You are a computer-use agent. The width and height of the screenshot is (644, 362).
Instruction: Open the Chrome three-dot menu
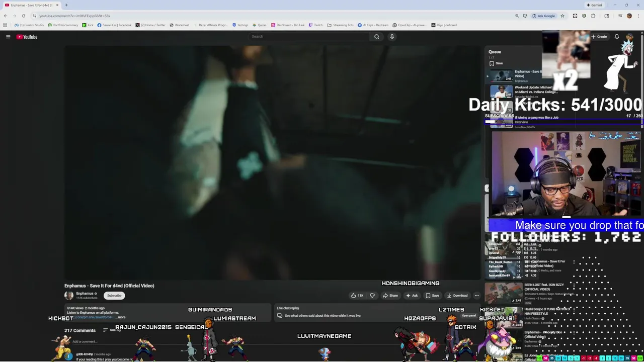pos(638,16)
